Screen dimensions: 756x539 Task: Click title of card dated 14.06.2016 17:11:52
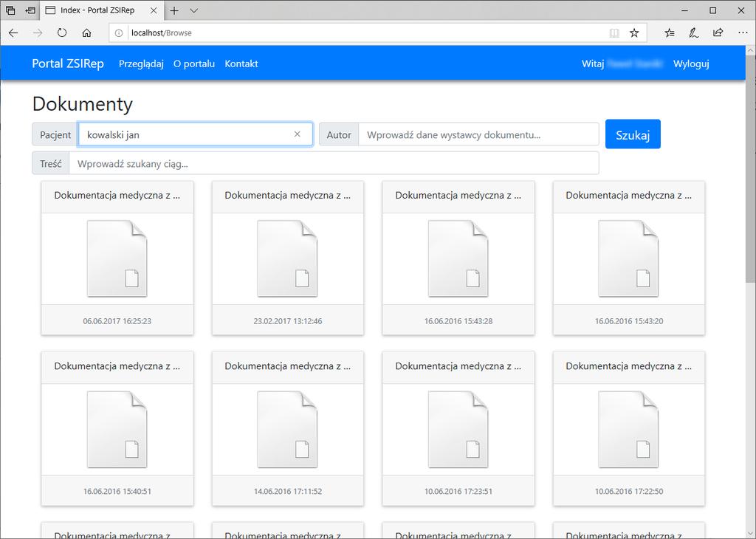pos(288,366)
